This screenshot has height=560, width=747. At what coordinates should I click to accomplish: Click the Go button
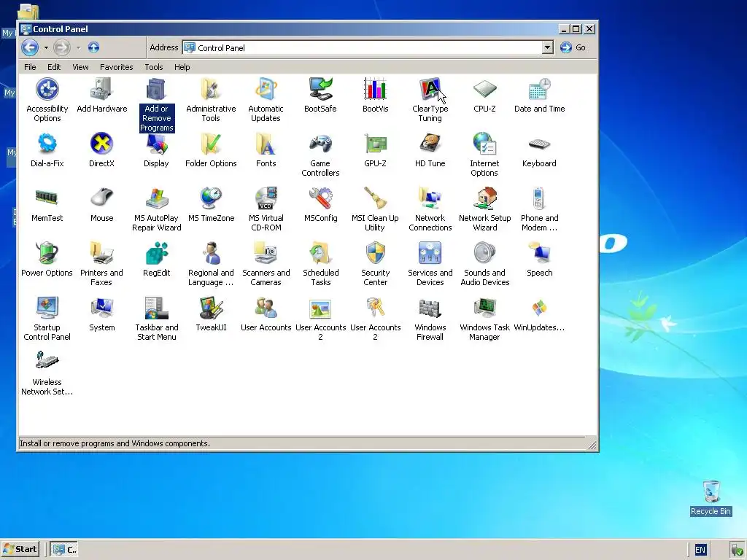[x=573, y=47]
